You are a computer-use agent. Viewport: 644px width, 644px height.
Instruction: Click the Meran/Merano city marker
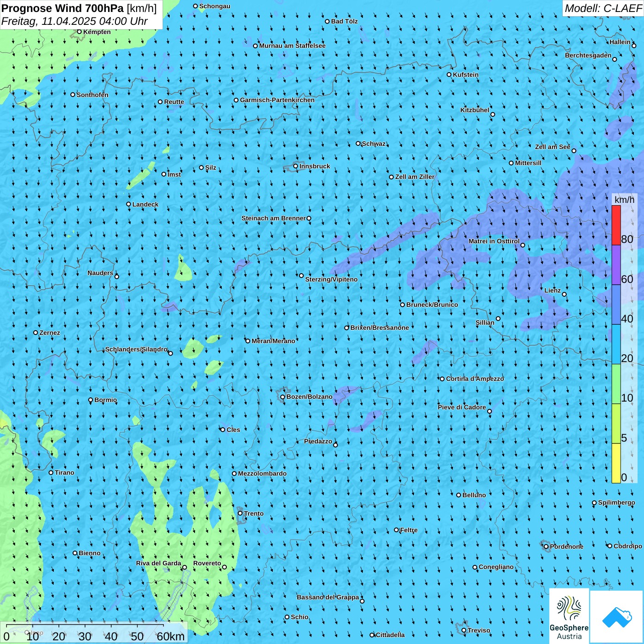coord(248,341)
